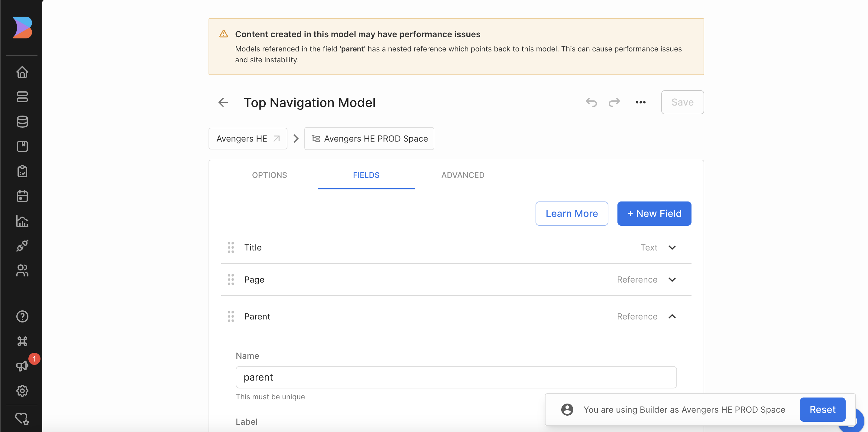
Task: Click the Learn More button
Action: tap(572, 214)
